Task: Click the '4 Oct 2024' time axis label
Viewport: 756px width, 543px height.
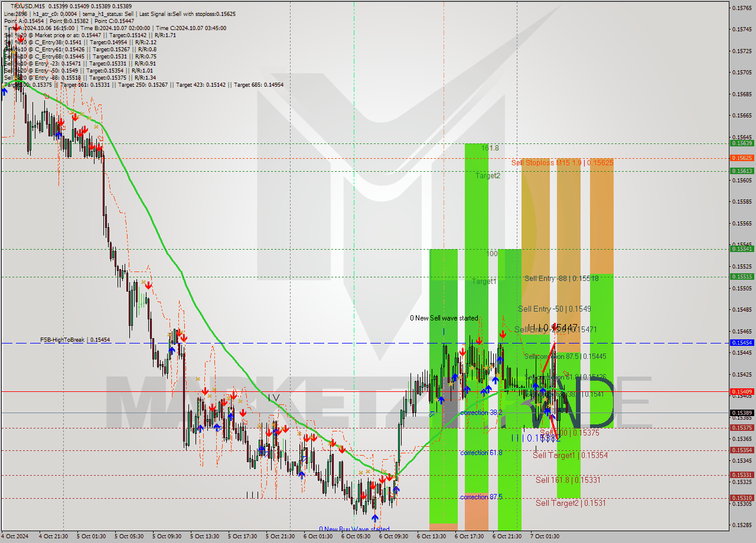Action: pyautogui.click(x=15, y=537)
